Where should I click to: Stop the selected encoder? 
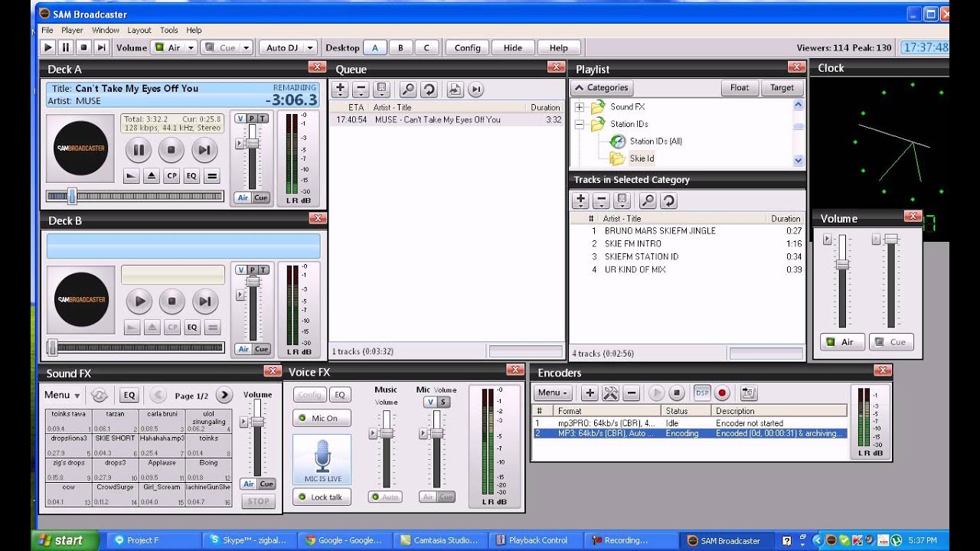[x=676, y=393]
